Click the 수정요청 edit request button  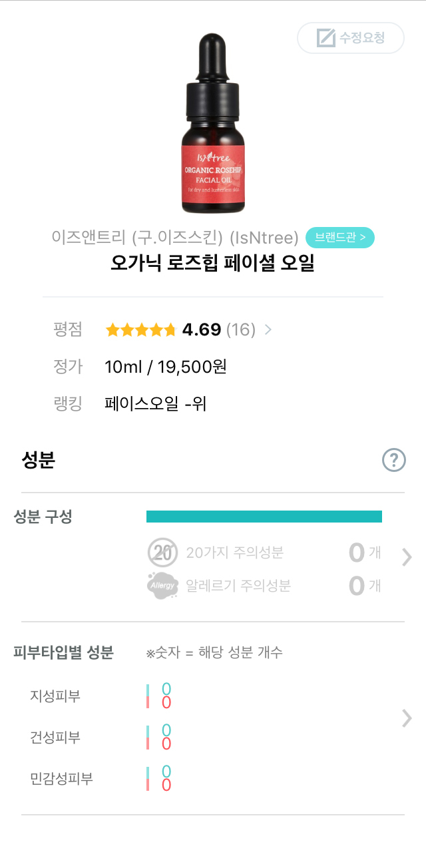[x=351, y=38]
